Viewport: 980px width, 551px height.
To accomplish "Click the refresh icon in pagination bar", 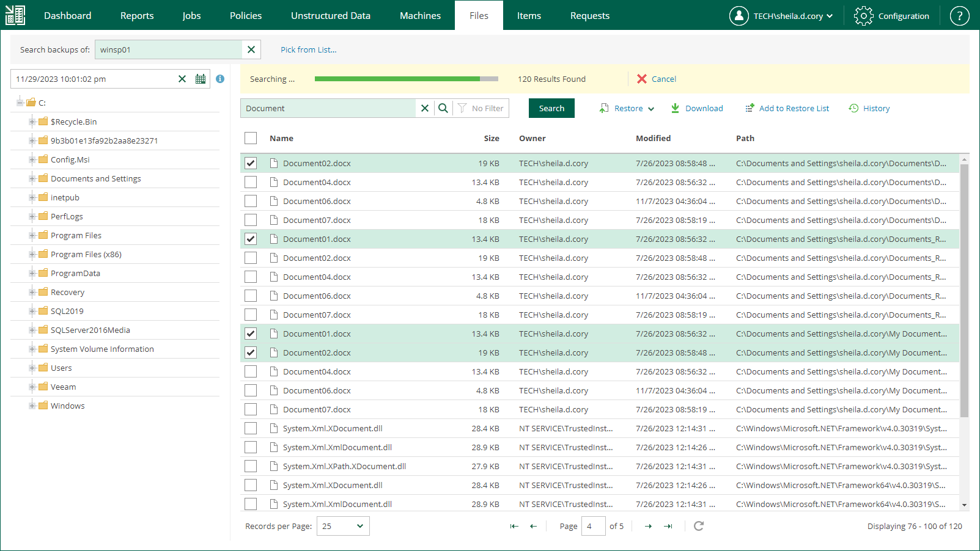I will click(699, 526).
